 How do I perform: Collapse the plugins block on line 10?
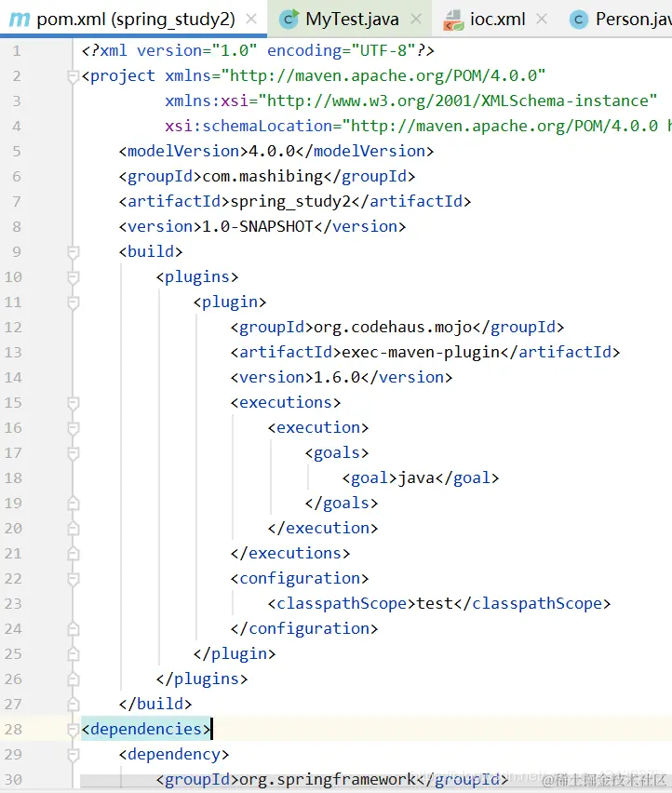pos(74,277)
